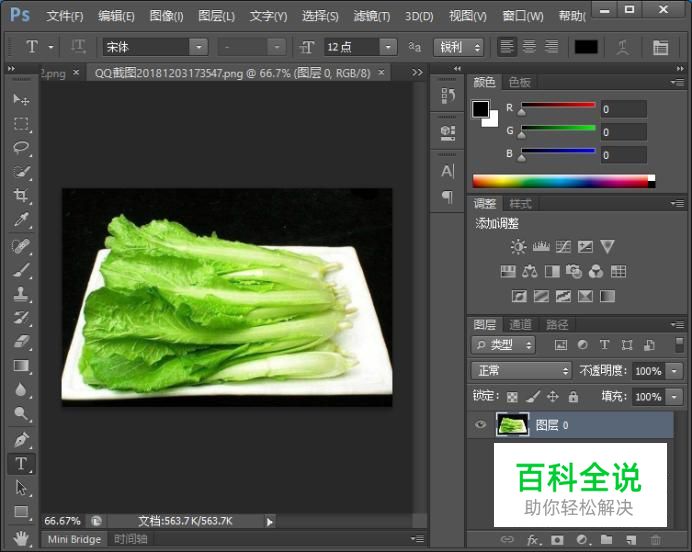Switch to the 通道 tab
The image size is (692, 552).
[x=520, y=325]
